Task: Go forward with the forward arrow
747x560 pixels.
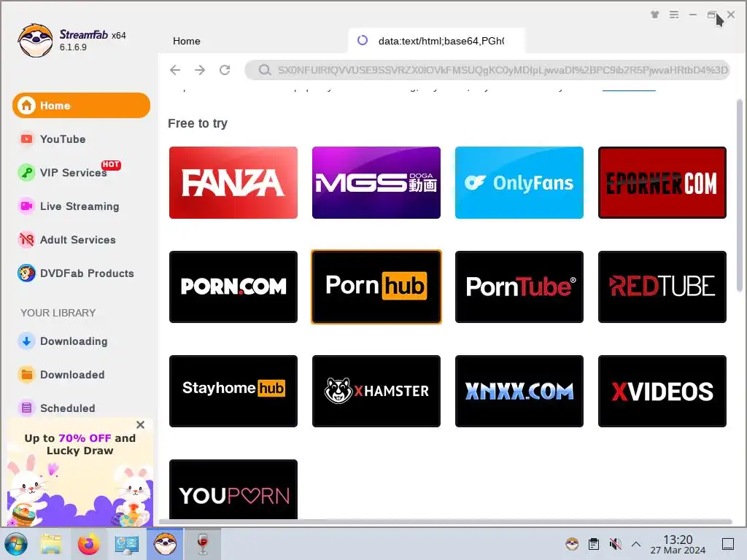Action: click(x=200, y=70)
